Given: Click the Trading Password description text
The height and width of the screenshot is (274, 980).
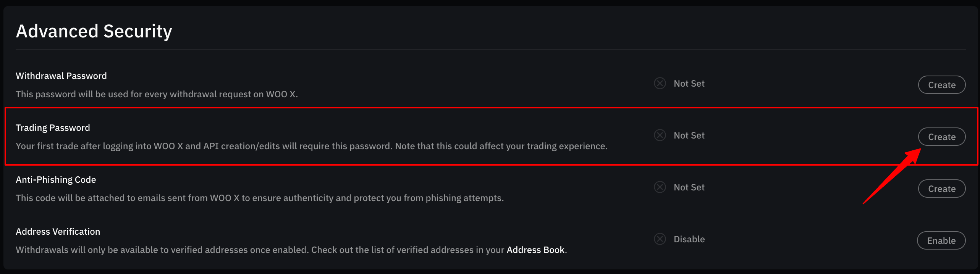Looking at the screenshot, I should (311, 146).
